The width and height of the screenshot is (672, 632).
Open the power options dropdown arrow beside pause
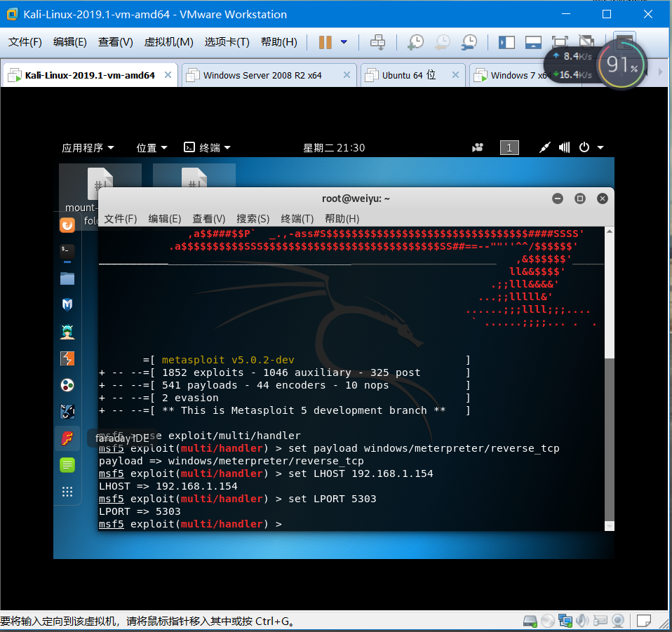[x=344, y=42]
